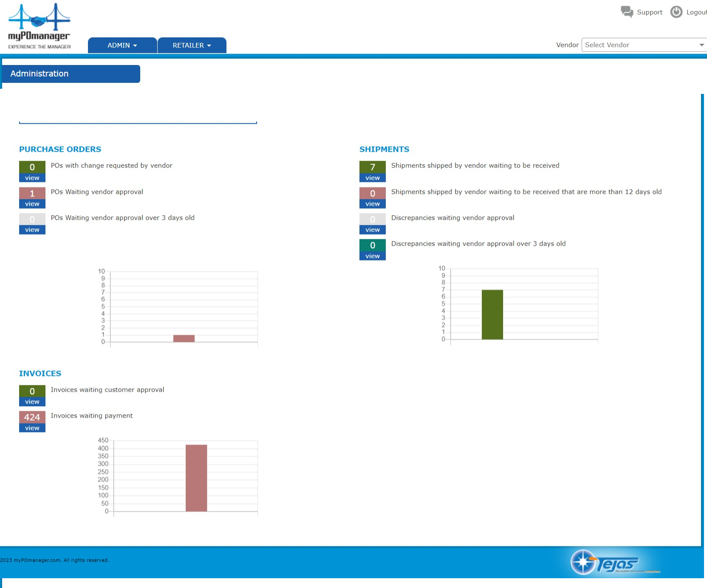The image size is (707, 588).
Task: View POs with change requested by vendor
Action: (x=32, y=178)
